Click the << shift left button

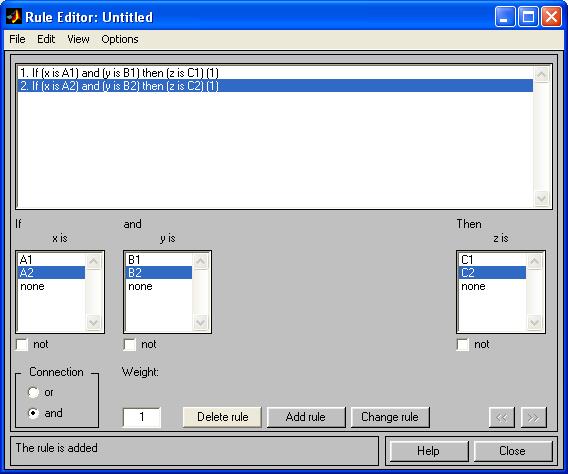[502, 418]
